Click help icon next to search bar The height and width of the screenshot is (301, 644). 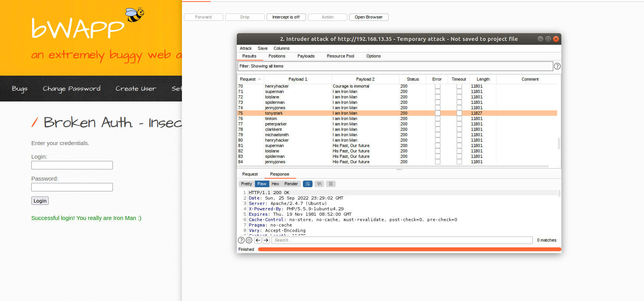pyautogui.click(x=241, y=240)
